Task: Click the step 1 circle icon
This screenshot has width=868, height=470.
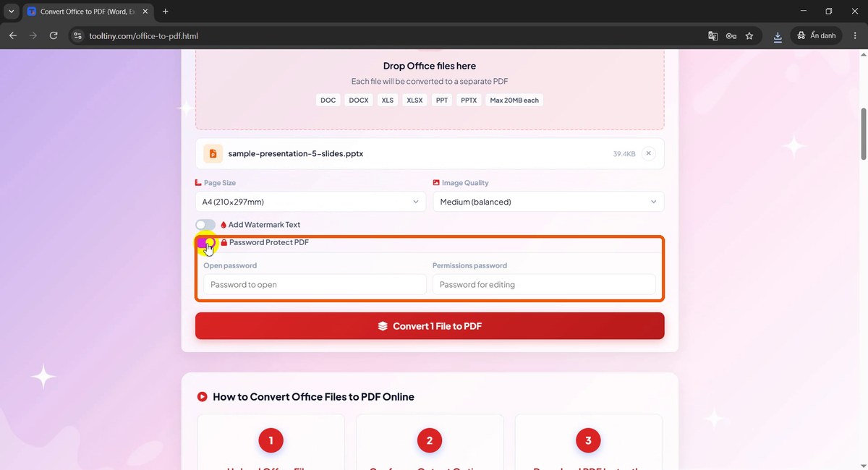Action: pyautogui.click(x=271, y=440)
